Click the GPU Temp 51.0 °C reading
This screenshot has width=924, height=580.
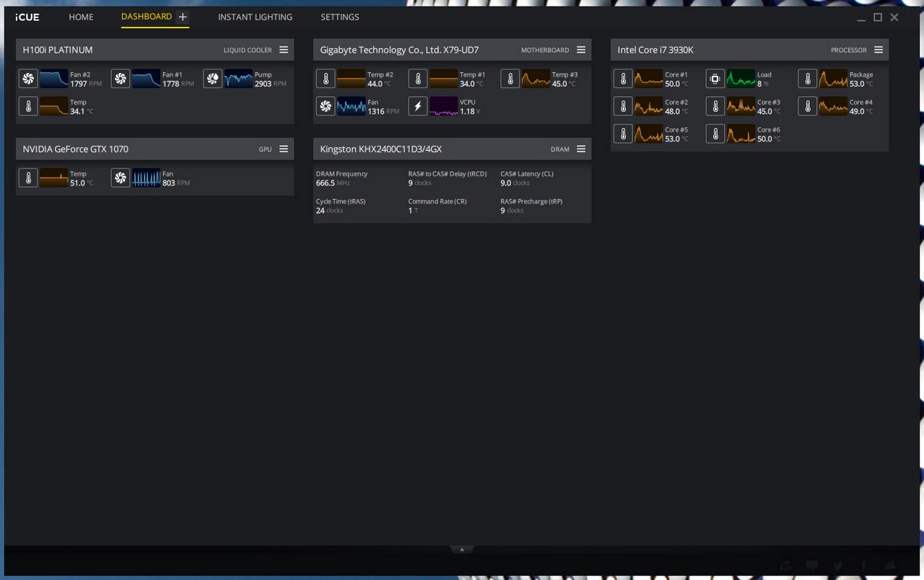point(82,183)
